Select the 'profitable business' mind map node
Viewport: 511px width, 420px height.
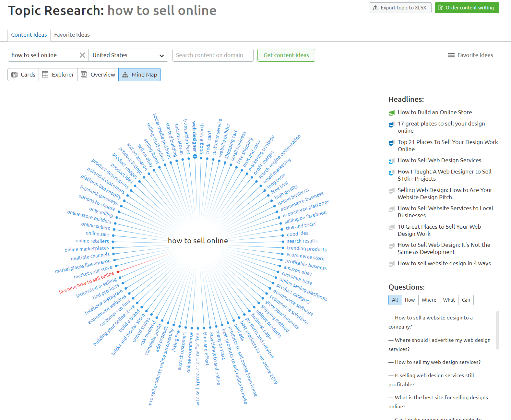306,265
